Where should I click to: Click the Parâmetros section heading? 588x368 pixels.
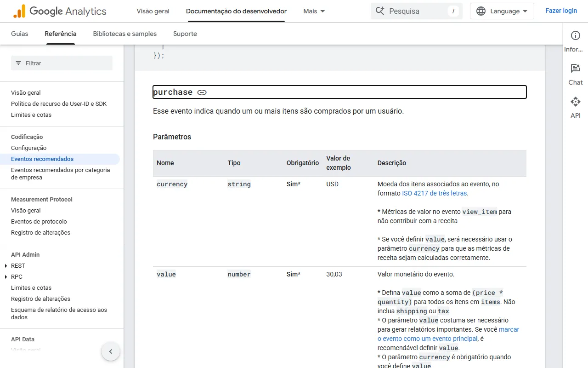click(172, 137)
